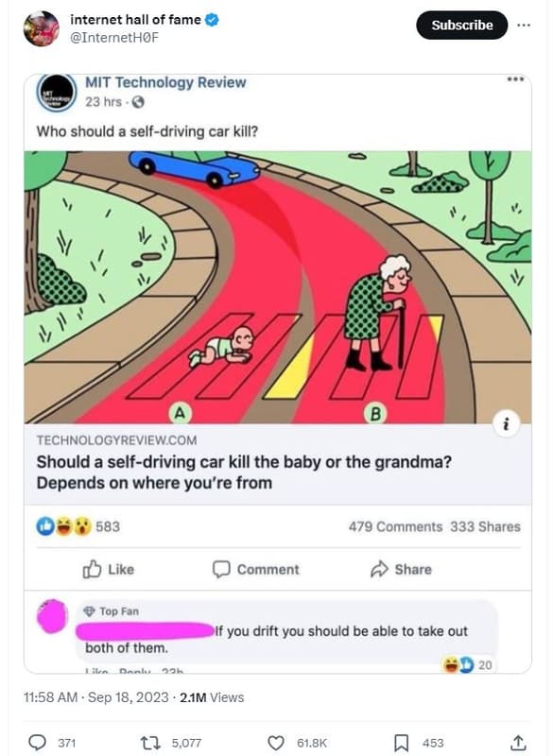Like the tweet with the heart icon
This screenshot has height=756, width=553.
pyautogui.click(x=276, y=743)
